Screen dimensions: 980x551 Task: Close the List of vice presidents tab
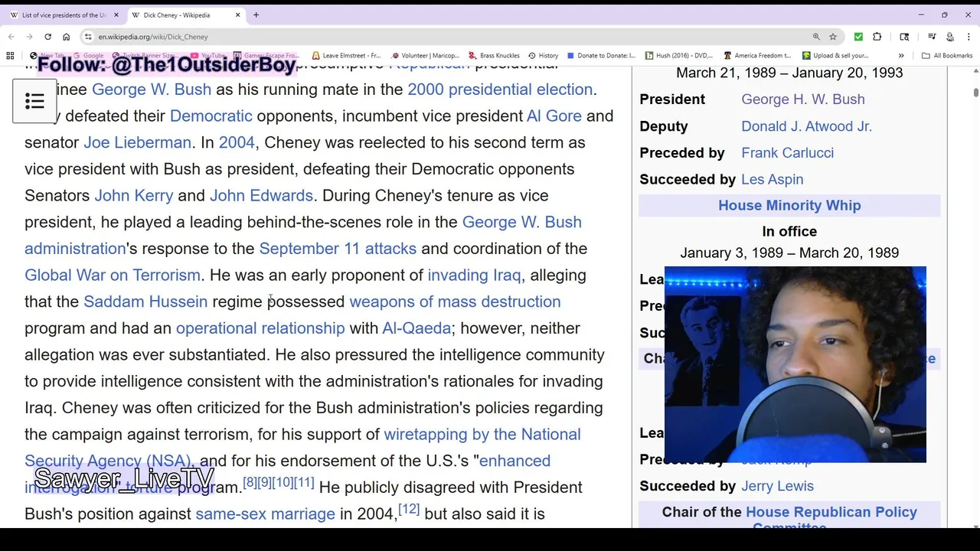tap(116, 15)
